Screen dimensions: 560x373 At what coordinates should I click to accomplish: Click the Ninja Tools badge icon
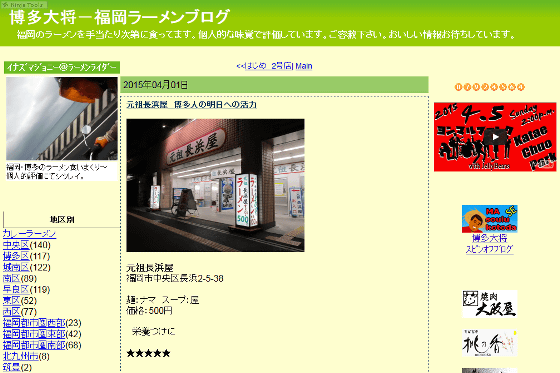coord(24,5)
